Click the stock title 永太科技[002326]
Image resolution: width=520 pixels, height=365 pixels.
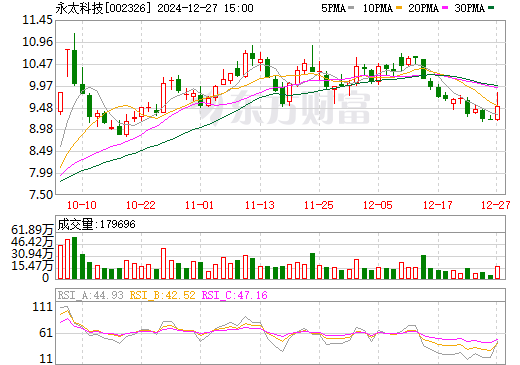click(103, 8)
